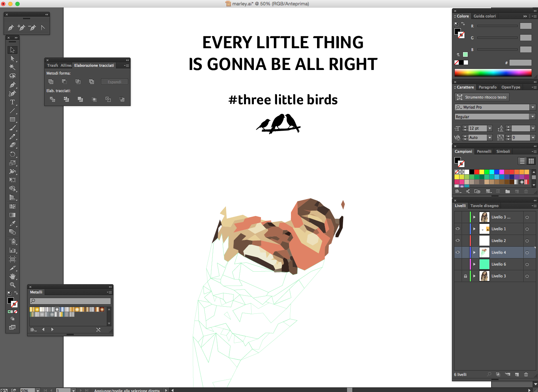Load next swatch library in Metalli panel
The width and height of the screenshot is (538, 392).
click(x=52, y=330)
